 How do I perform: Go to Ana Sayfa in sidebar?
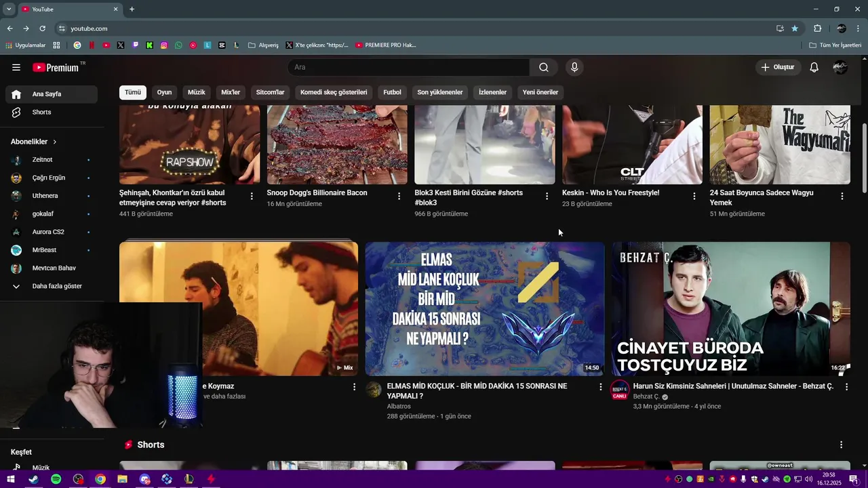click(52, 94)
